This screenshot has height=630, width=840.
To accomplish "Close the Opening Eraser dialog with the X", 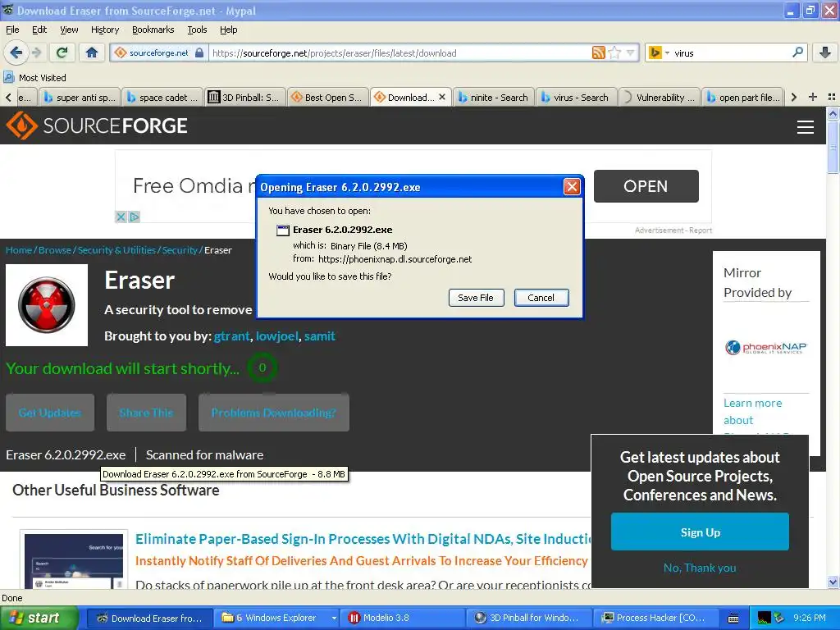I will 572,186.
